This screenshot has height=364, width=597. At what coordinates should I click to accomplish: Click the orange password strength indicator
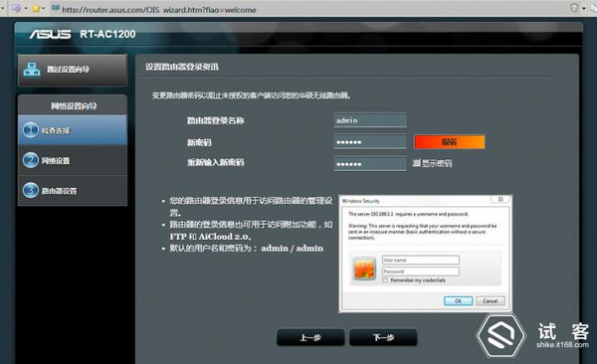(x=450, y=142)
